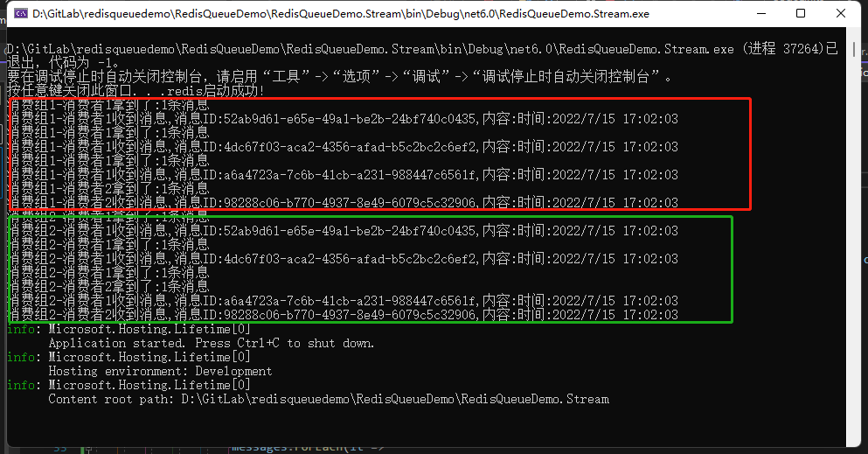Click the 'Content root path' line

[329, 399]
